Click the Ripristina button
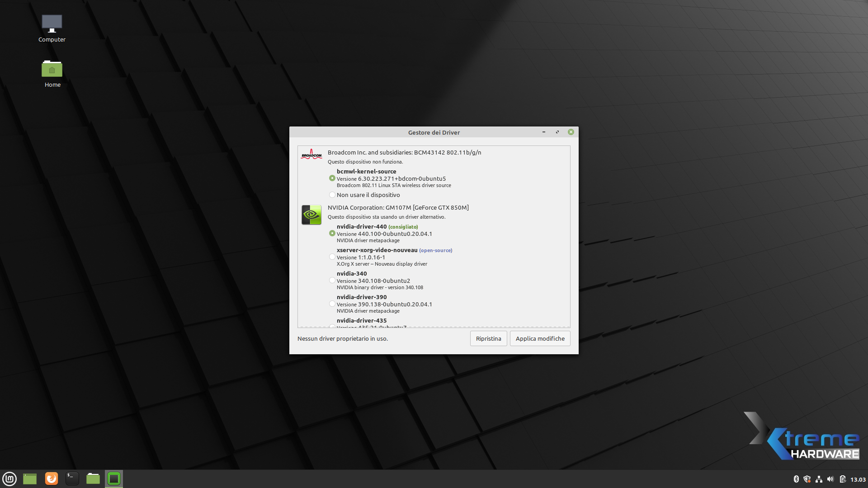Viewport: 868px width, 488px height. click(x=488, y=338)
